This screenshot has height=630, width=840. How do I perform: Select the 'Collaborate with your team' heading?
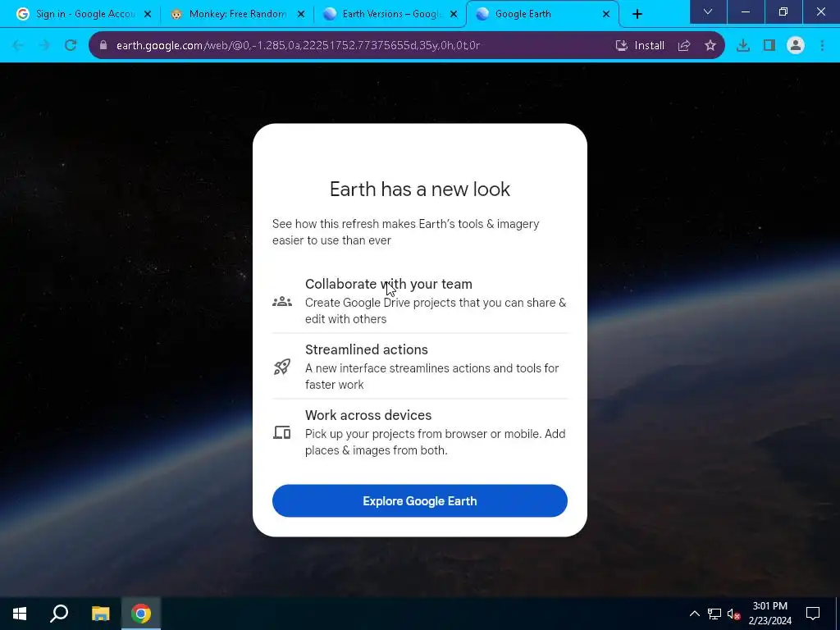tap(388, 284)
